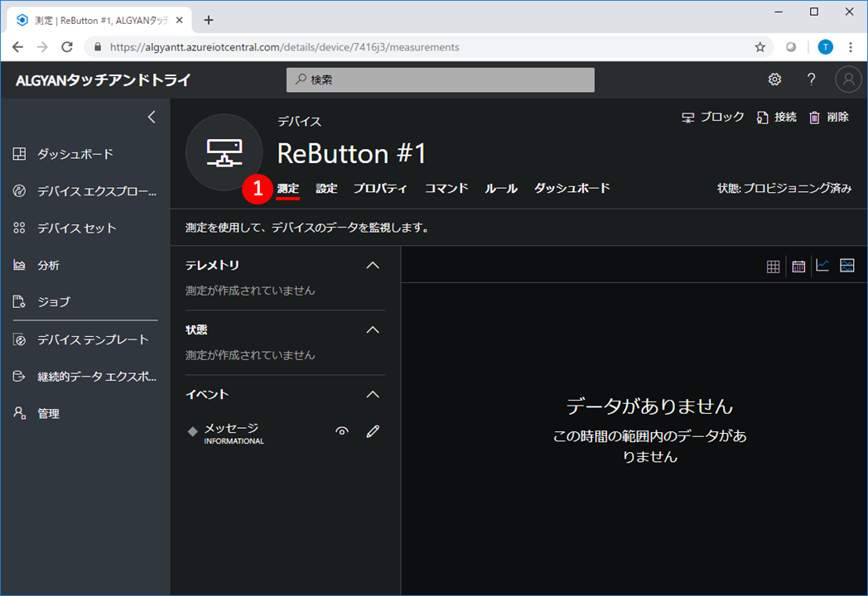868x596 pixels.
Task: Open the user account avatar
Action: (848, 79)
